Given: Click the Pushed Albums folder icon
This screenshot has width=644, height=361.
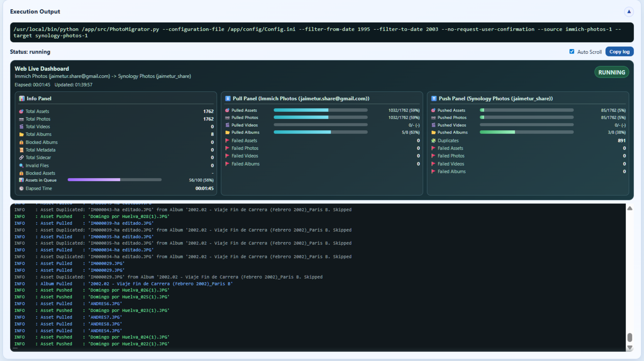Looking at the screenshot, I should point(433,132).
